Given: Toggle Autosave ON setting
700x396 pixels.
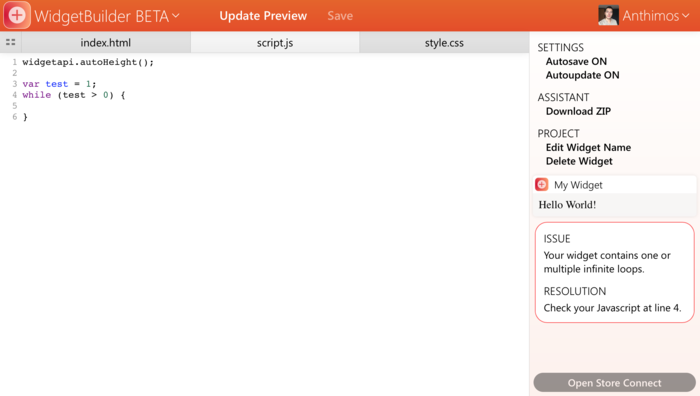Looking at the screenshot, I should coord(576,61).
